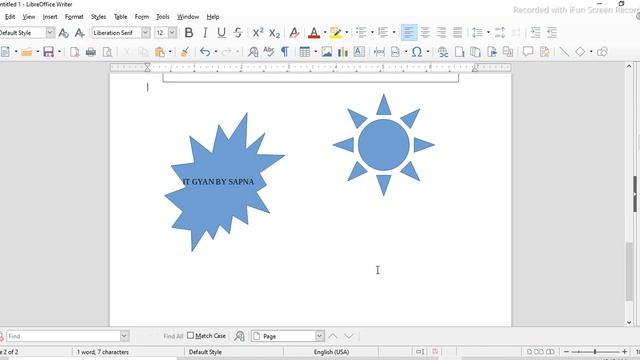
Task: Open Find and Replace from toolbar
Action: click(x=253, y=52)
